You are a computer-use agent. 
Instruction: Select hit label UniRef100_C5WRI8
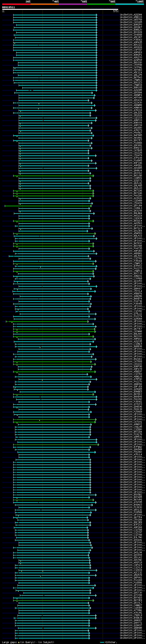[x=131, y=85]
